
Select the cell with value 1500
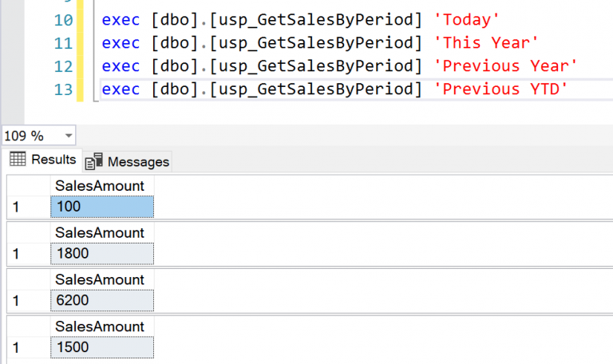[101, 348]
